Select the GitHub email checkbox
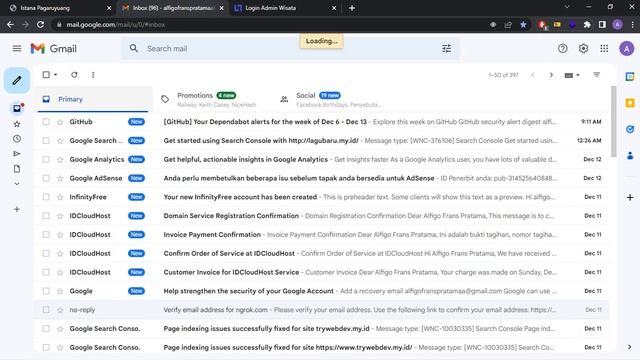The image size is (640, 360). coord(46,122)
